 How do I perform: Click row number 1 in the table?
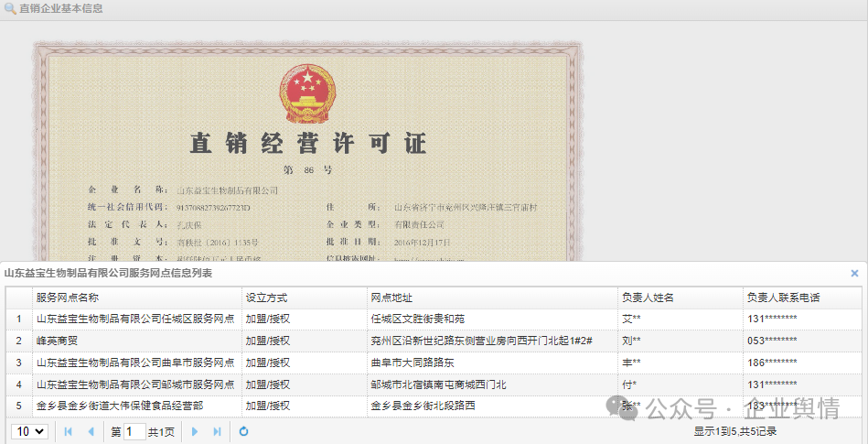19,319
